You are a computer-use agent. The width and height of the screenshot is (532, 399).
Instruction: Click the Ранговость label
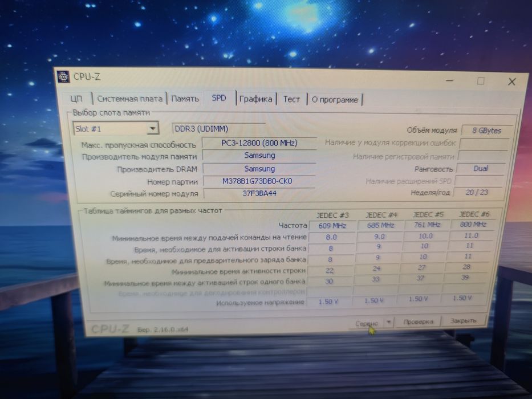click(x=433, y=169)
